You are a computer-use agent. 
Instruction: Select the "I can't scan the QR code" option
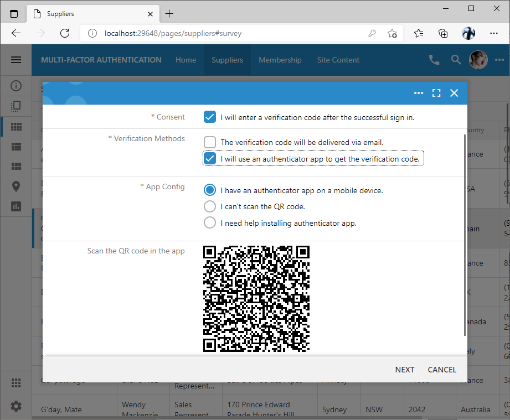(210, 206)
